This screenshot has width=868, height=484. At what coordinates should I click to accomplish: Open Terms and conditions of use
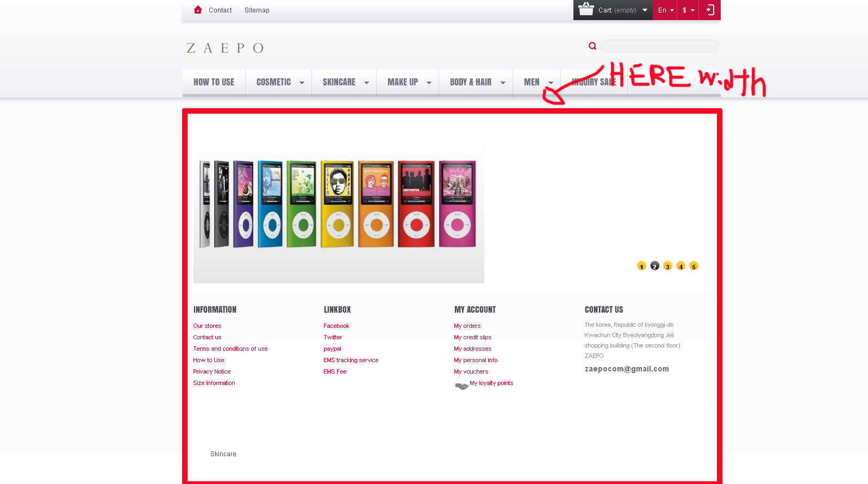[x=230, y=349]
